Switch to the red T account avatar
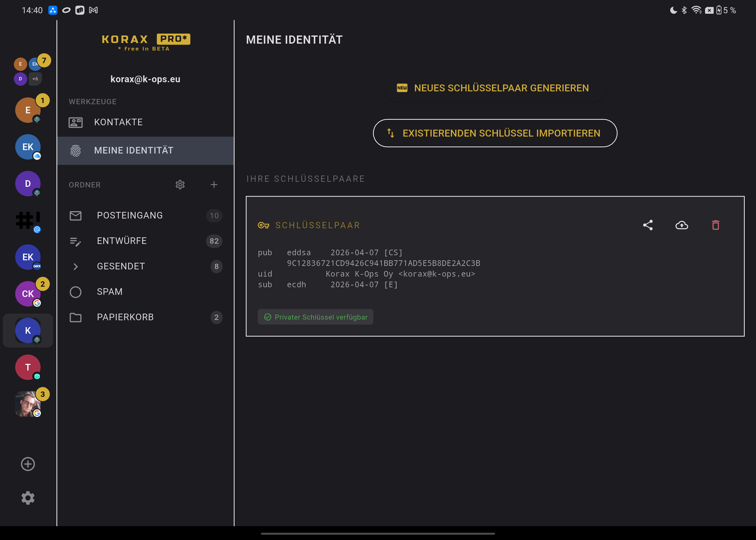The height and width of the screenshot is (540, 756). [28, 367]
